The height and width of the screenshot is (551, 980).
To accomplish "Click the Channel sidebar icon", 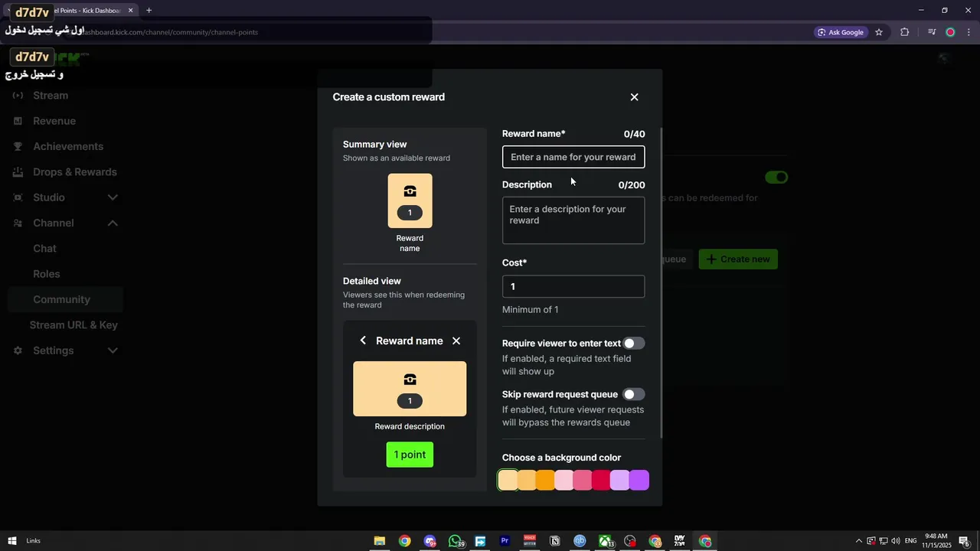I will [x=18, y=223].
